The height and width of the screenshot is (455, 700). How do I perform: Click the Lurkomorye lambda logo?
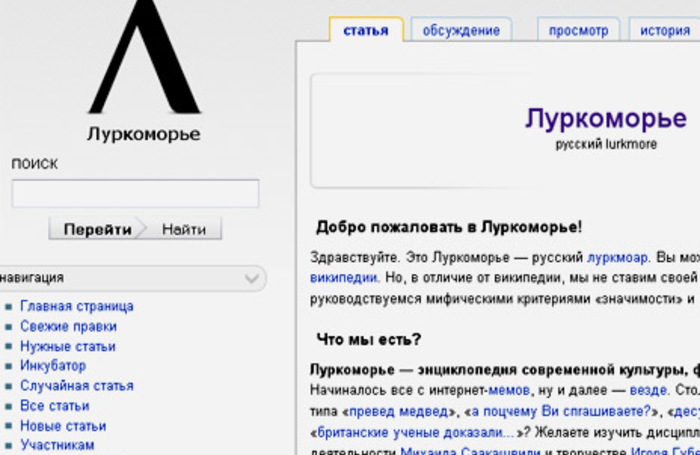pyautogui.click(x=144, y=57)
